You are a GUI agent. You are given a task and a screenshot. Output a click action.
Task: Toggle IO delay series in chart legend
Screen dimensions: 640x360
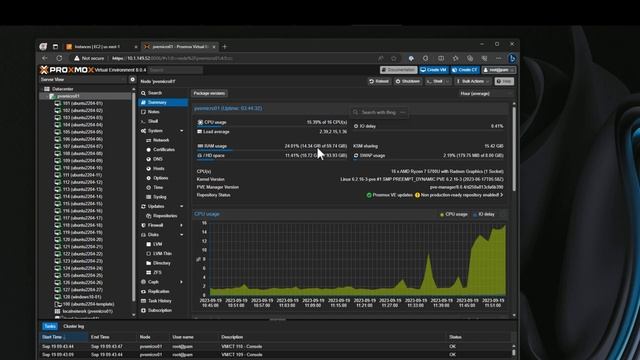(x=484, y=214)
